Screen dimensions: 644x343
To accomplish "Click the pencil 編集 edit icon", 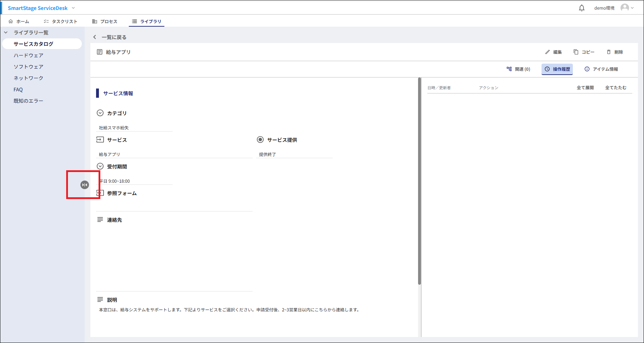I will point(548,52).
